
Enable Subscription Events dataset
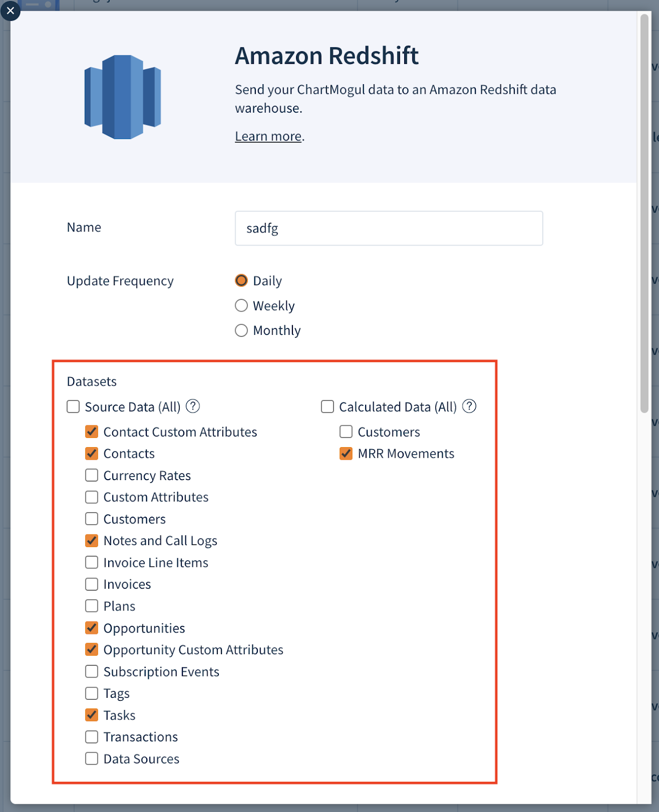point(92,671)
